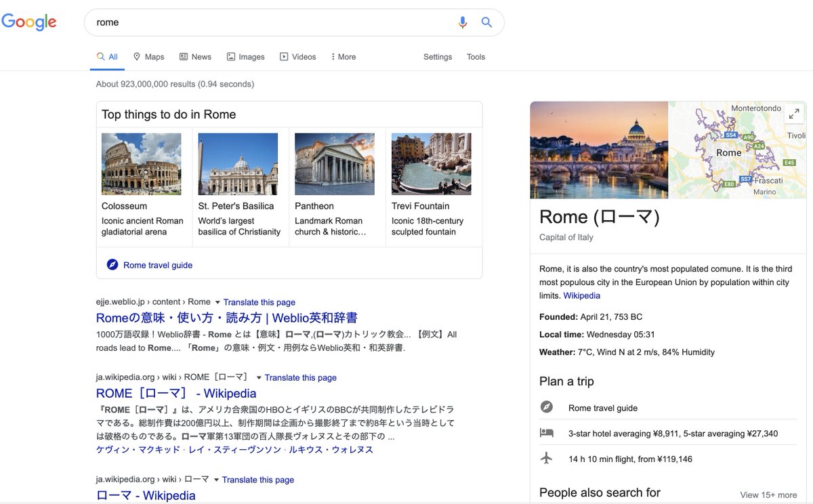This screenshot has width=813, height=504.
Task: Expand dropdown arrow after ROME［ローマ］ breadcrumb
Action: pos(259,377)
